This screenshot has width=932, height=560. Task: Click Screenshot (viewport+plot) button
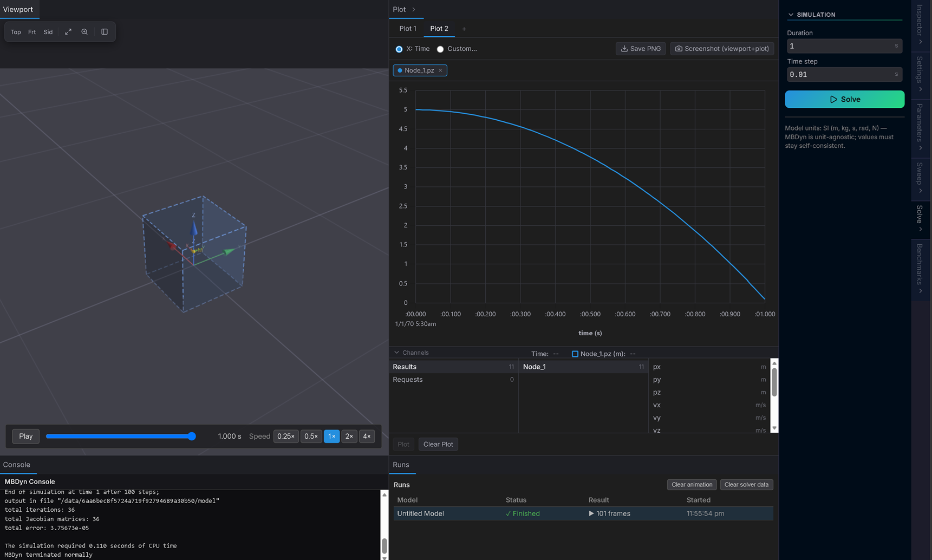722,49
